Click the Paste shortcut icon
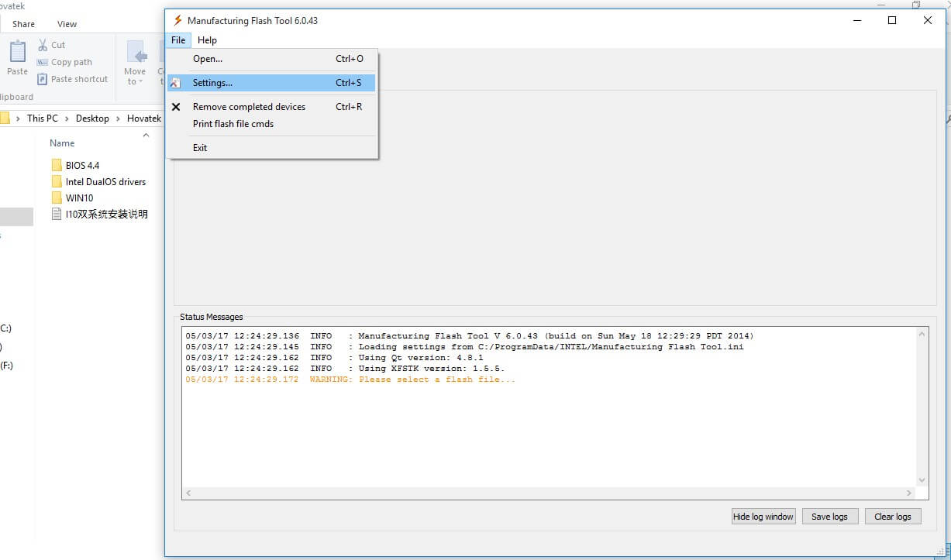The width and height of the screenshot is (951, 560). (43, 79)
